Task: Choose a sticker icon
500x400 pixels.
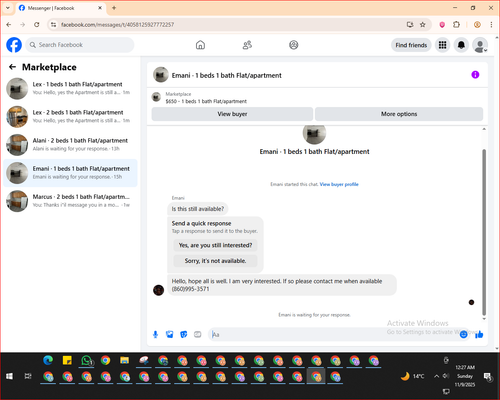Action: pyautogui.click(x=184, y=334)
